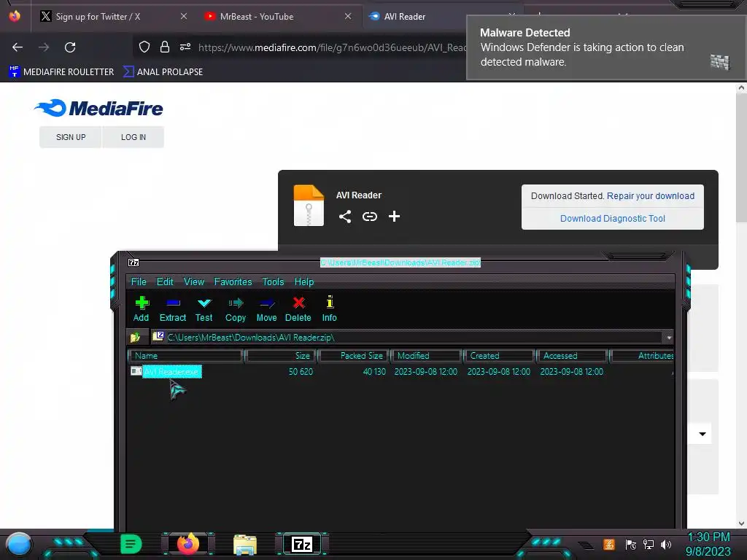
Task: Click the MediaFire logo
Action: [98, 108]
